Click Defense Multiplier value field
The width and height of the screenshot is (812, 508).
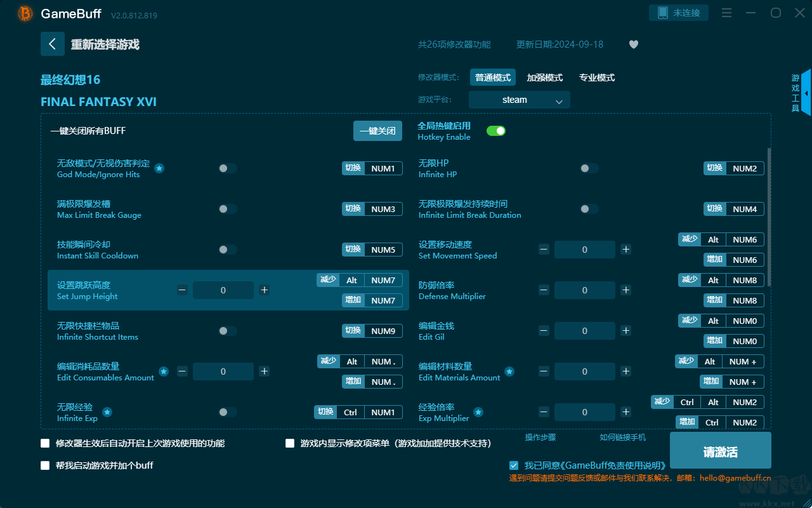585,290
